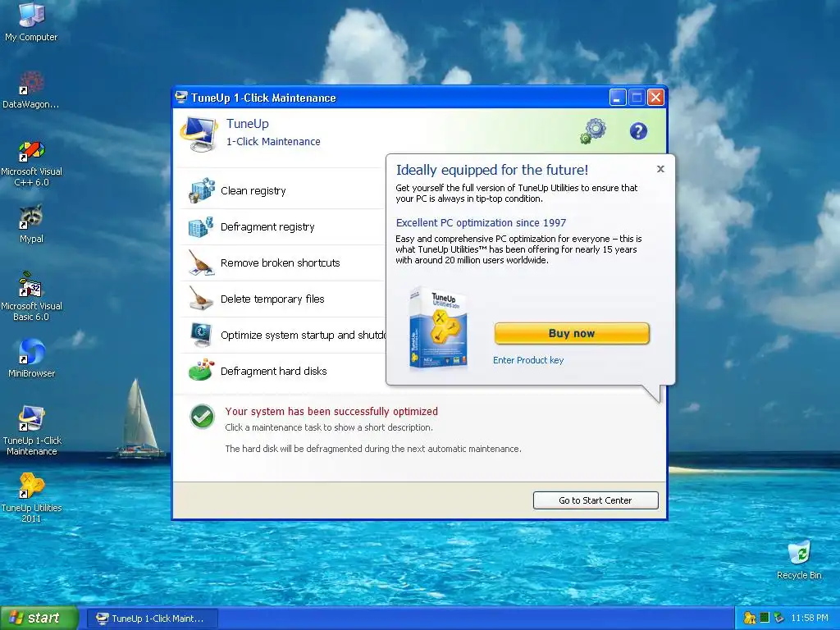
Task: Click the tray icon beside the clock
Action: (x=779, y=618)
